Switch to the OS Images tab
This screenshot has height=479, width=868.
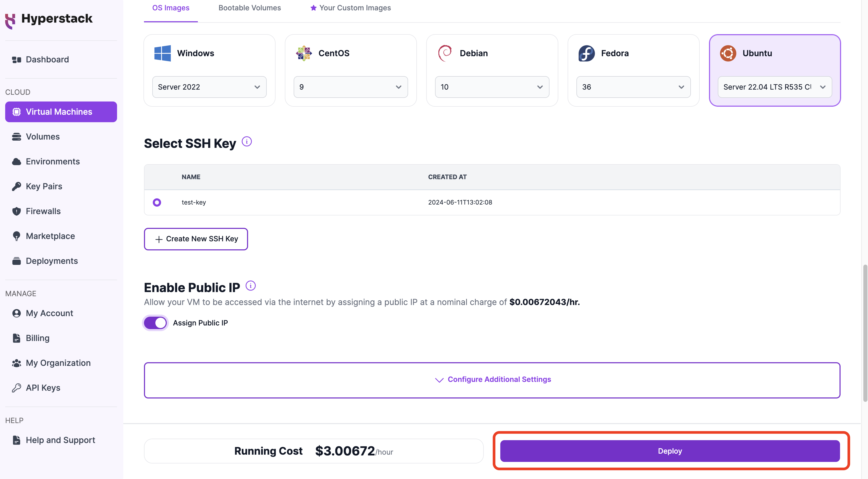pyautogui.click(x=170, y=8)
